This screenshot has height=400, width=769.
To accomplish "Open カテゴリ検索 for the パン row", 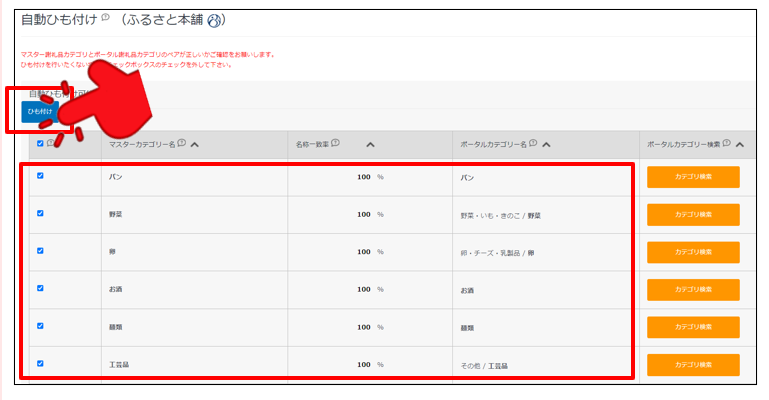I will tap(693, 177).
